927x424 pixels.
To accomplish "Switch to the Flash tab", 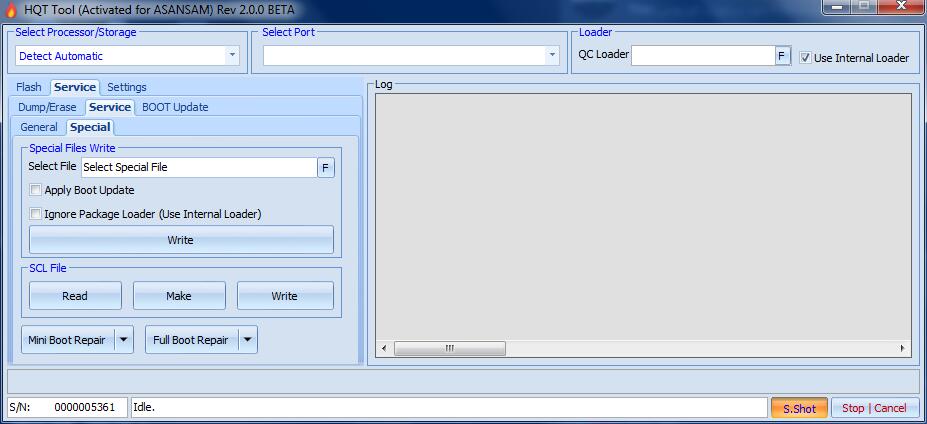I will pyautogui.click(x=29, y=87).
